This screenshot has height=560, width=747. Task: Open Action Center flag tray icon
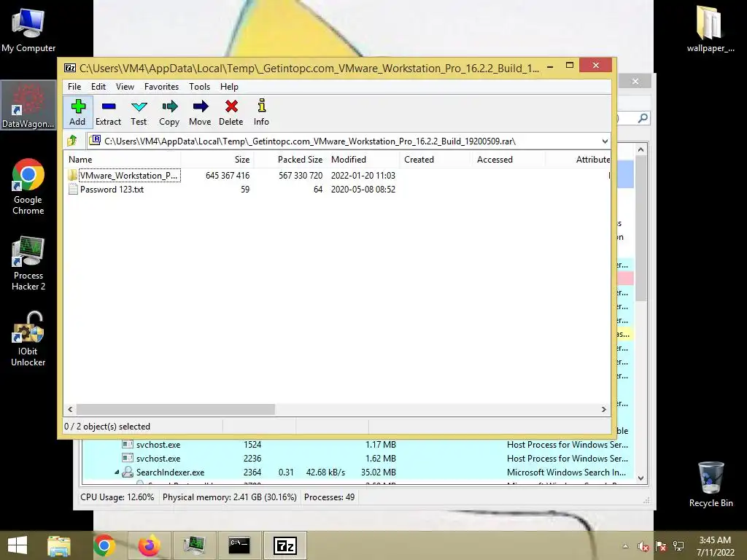(661, 546)
